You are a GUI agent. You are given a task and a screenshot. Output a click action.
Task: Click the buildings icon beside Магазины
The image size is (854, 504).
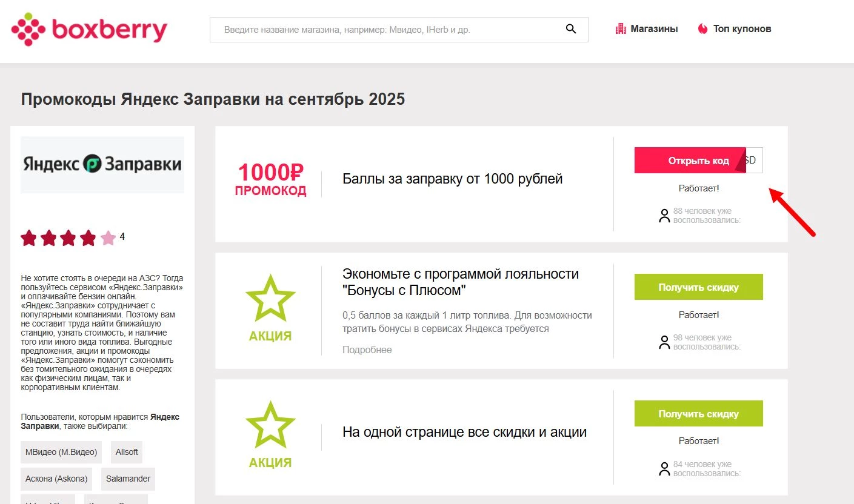pyautogui.click(x=620, y=28)
